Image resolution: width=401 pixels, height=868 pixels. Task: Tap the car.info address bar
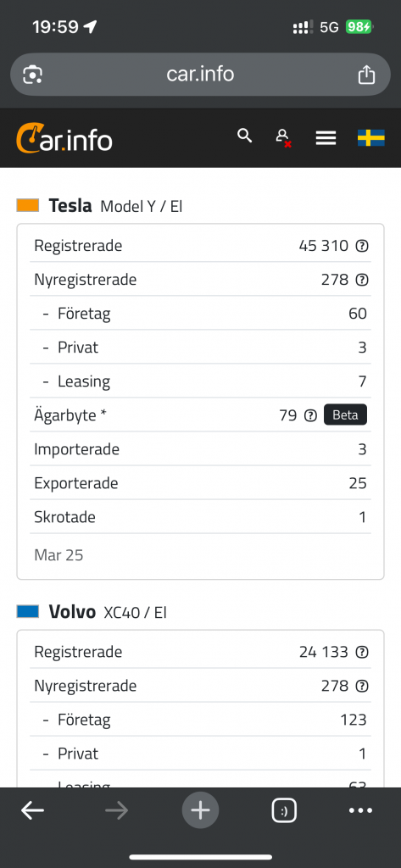[x=200, y=75]
